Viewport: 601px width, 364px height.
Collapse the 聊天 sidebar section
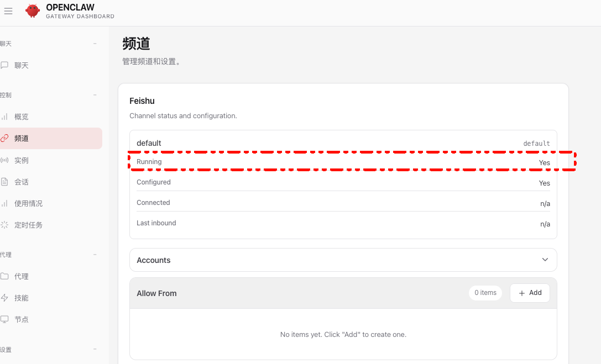[x=94, y=43]
